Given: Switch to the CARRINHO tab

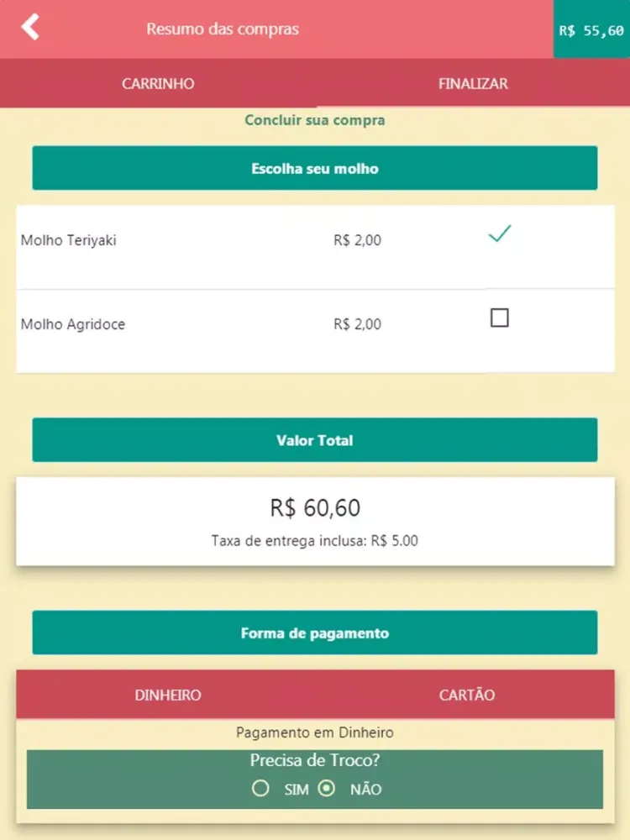Looking at the screenshot, I should 158,84.
